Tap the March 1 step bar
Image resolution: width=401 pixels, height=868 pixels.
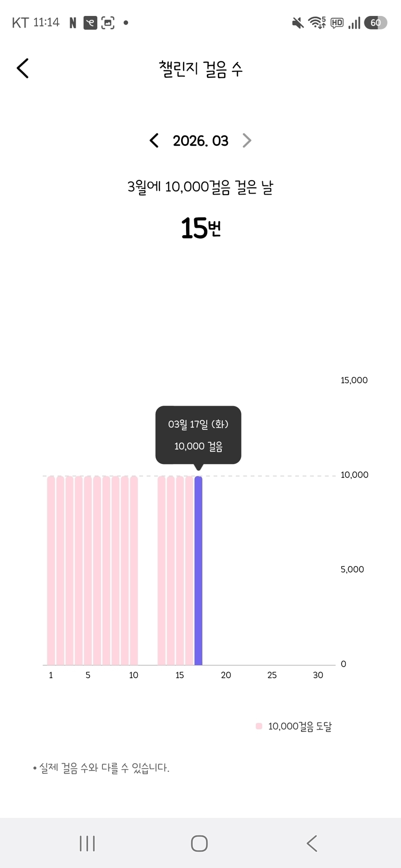51,570
